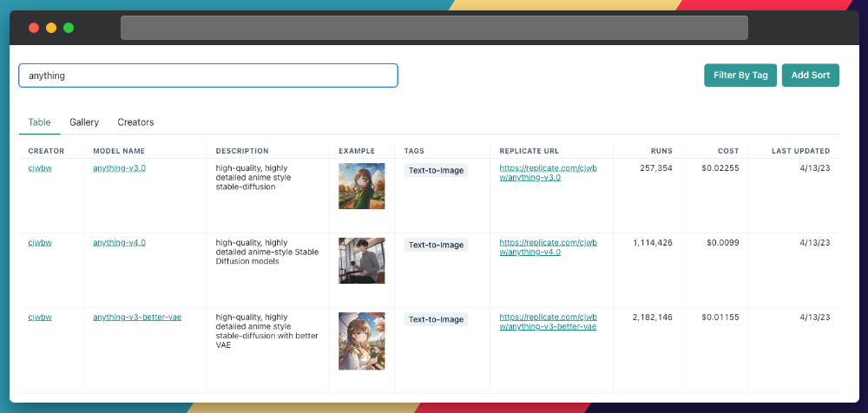Click the MODEL NAME column header

click(119, 151)
